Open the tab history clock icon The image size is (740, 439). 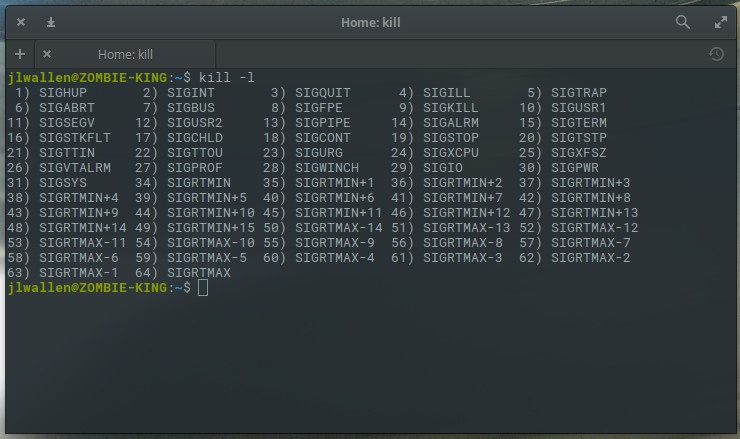coord(716,54)
